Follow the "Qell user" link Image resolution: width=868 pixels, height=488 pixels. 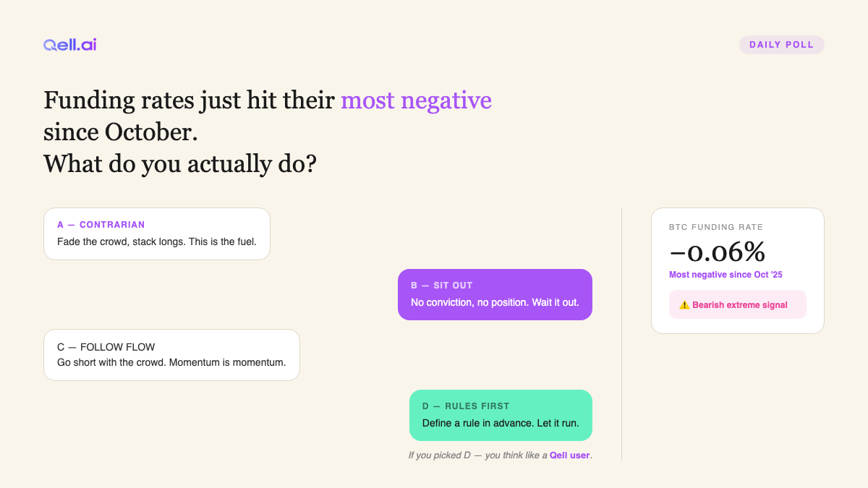pyautogui.click(x=570, y=455)
